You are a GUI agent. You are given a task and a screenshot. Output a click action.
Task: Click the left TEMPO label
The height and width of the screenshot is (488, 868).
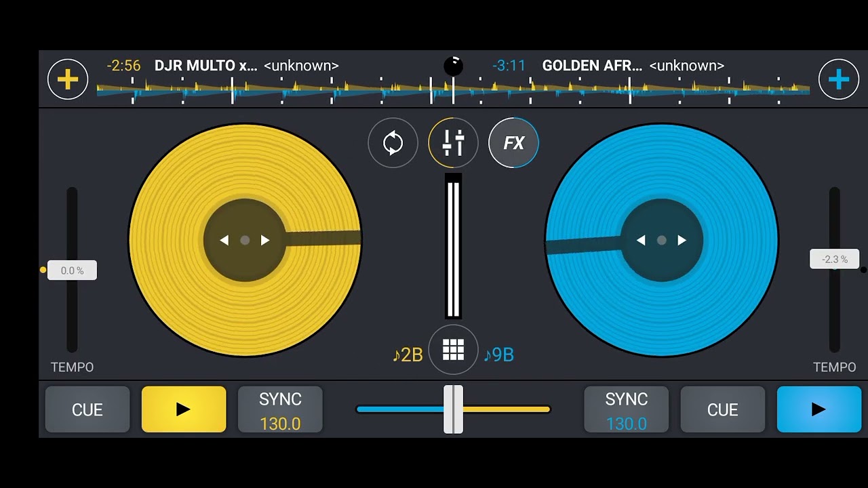pyautogui.click(x=72, y=367)
